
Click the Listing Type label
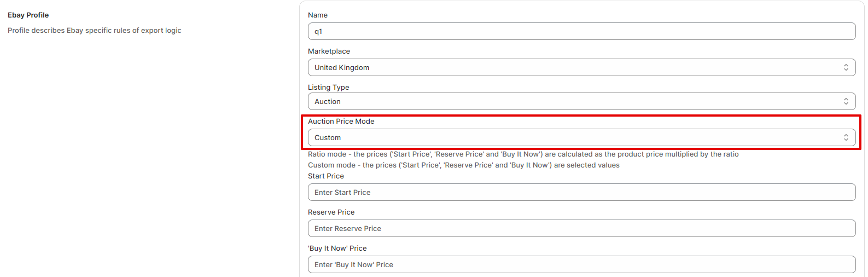328,87
